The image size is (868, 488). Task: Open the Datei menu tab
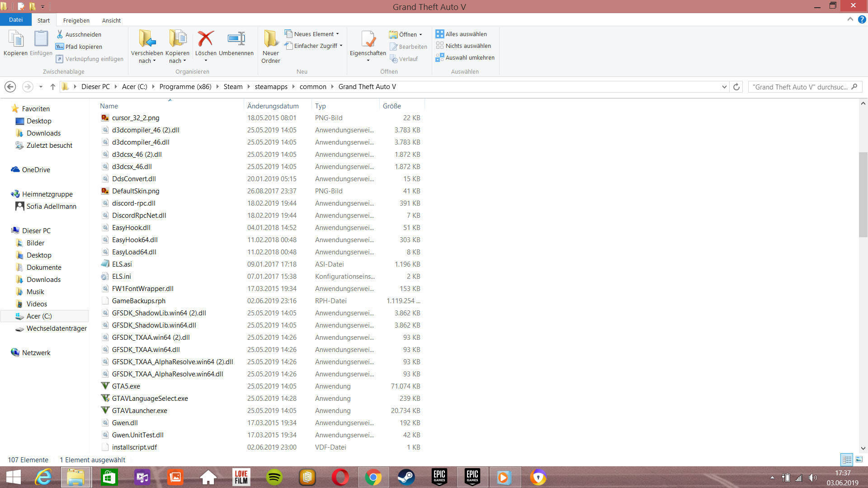pyautogui.click(x=16, y=20)
